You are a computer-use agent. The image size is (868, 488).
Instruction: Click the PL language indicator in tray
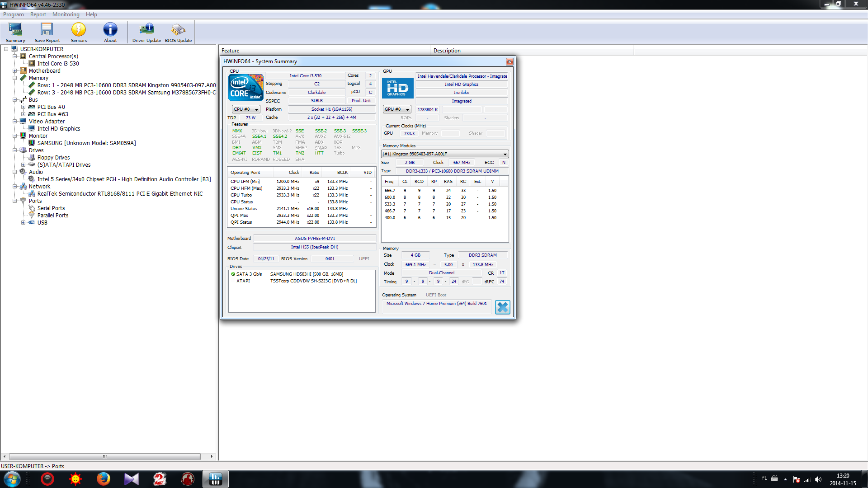point(764,478)
